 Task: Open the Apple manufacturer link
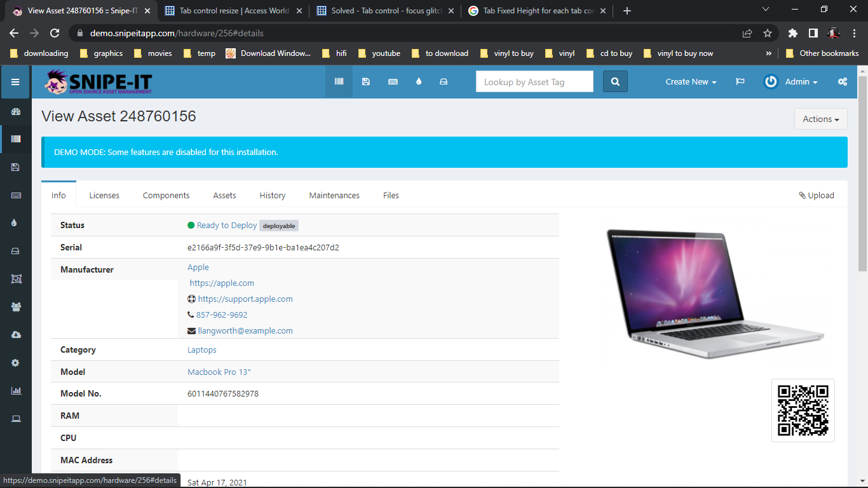point(198,267)
